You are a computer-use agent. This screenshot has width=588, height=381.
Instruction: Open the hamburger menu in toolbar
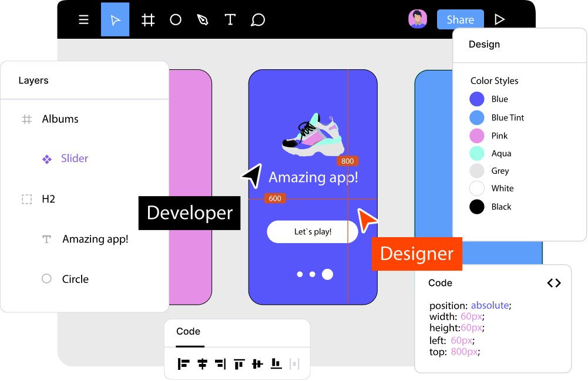click(x=84, y=20)
